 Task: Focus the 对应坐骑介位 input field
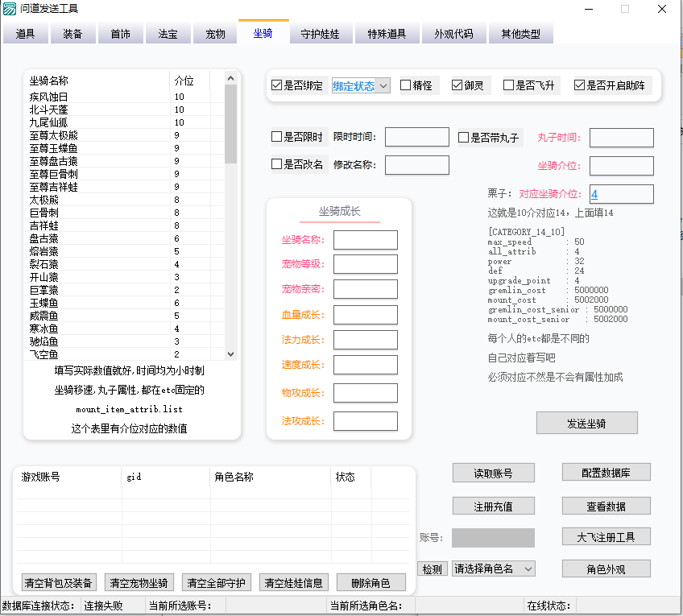(x=621, y=194)
